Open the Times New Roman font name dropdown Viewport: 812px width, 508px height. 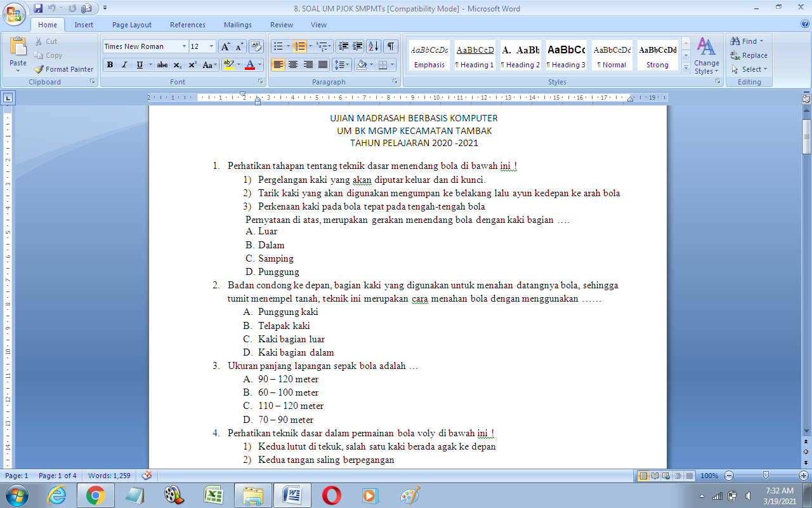click(x=184, y=46)
